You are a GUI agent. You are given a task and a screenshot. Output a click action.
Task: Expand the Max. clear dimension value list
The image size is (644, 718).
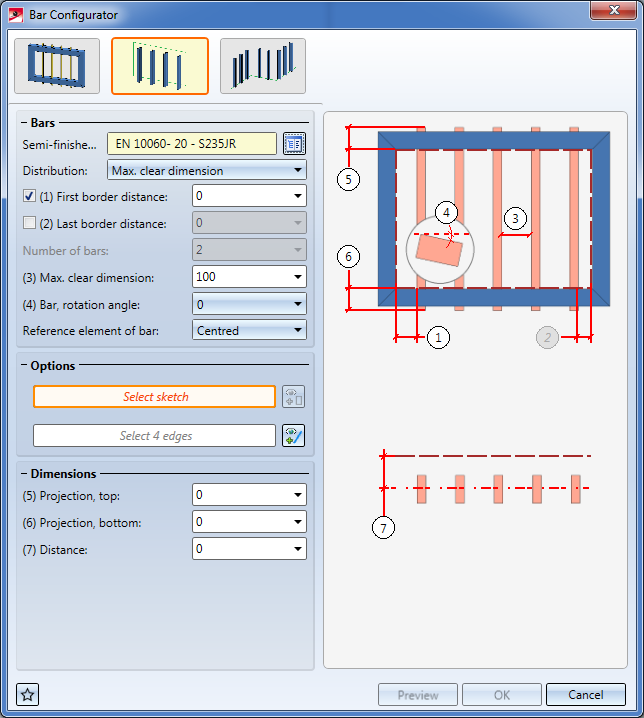pyautogui.click(x=298, y=277)
